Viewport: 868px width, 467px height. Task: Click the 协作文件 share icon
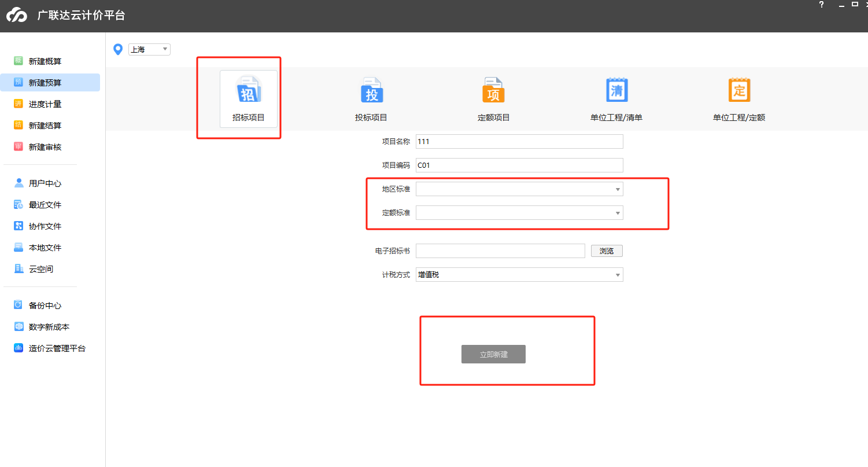(x=19, y=226)
